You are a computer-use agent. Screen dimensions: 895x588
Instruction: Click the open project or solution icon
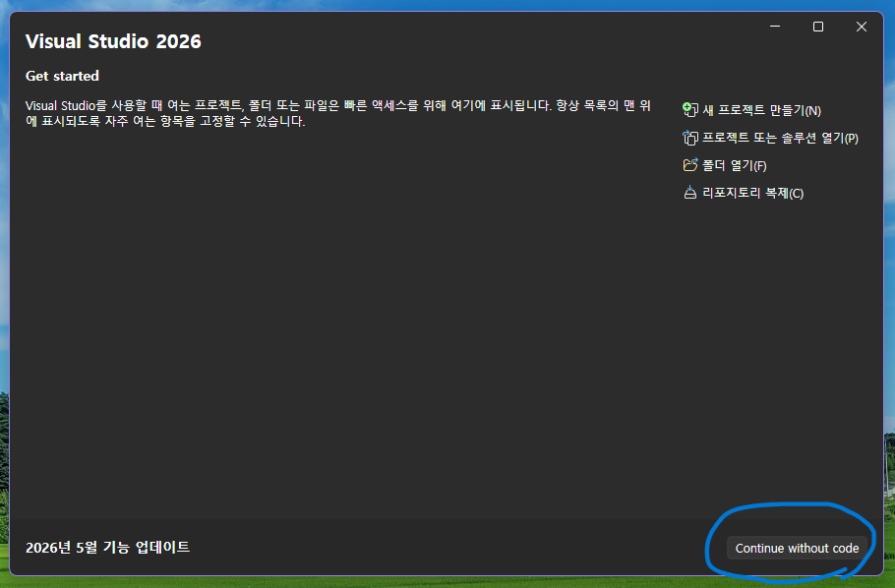coord(690,138)
